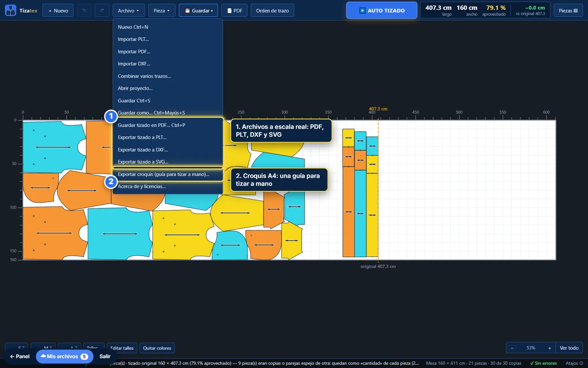Select Exportar croquis guía menu item

click(168, 174)
